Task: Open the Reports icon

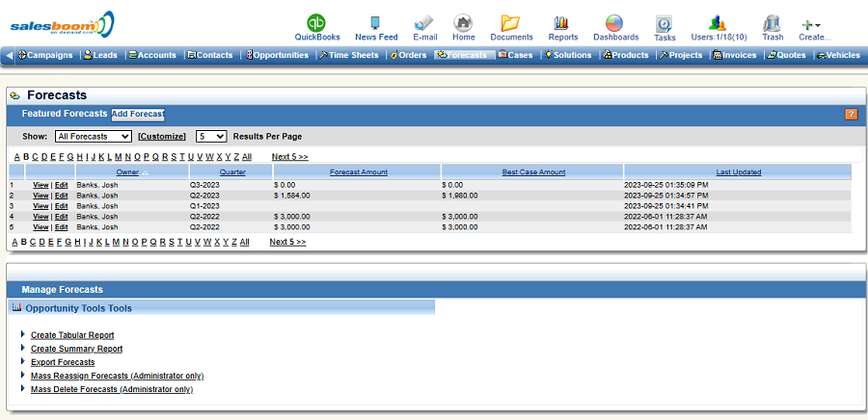Action: click(562, 22)
